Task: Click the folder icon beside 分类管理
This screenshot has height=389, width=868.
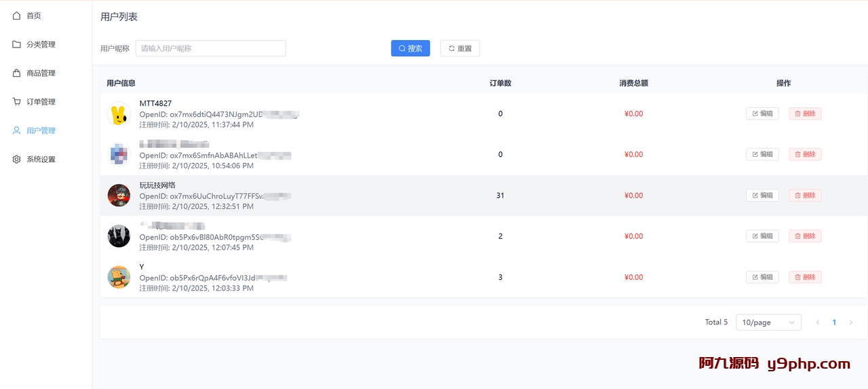Action: 17,44
